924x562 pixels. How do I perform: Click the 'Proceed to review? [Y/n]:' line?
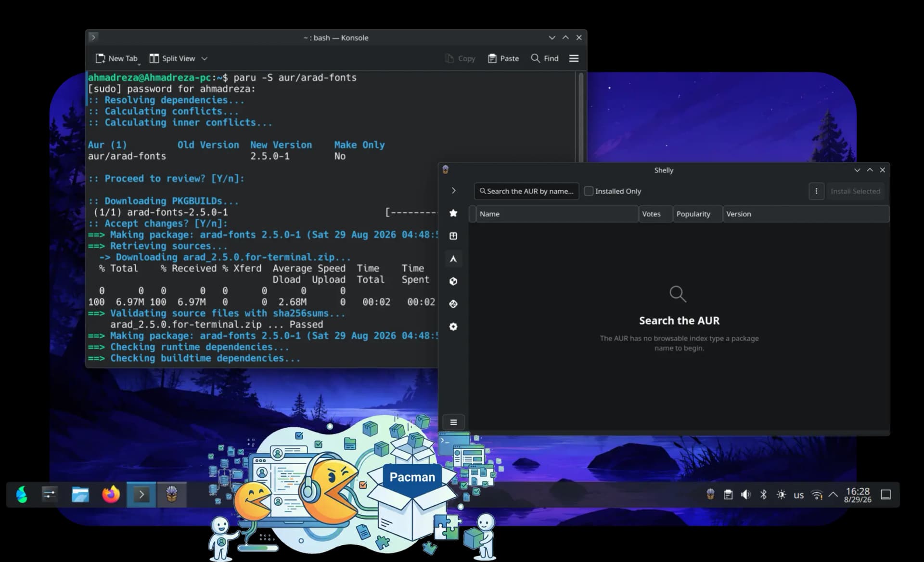pyautogui.click(x=166, y=179)
